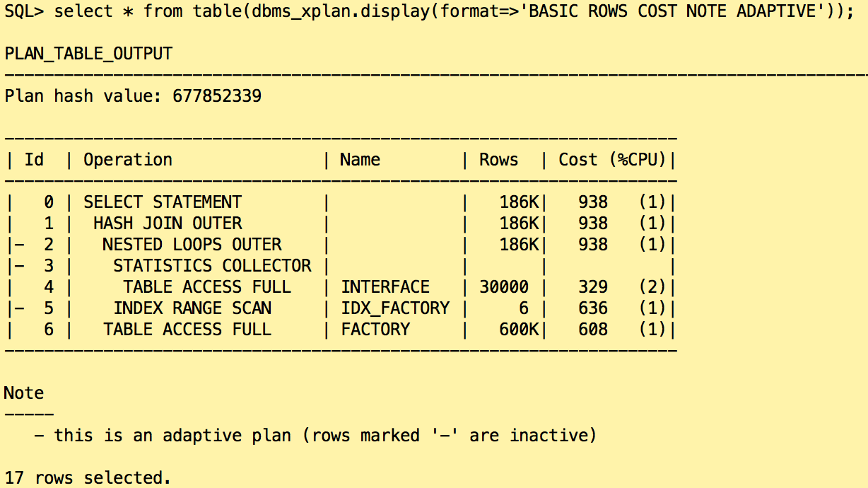The image size is (868, 488).
Task: Select STATISTICS COLLECTOR operation
Action: [212, 266]
